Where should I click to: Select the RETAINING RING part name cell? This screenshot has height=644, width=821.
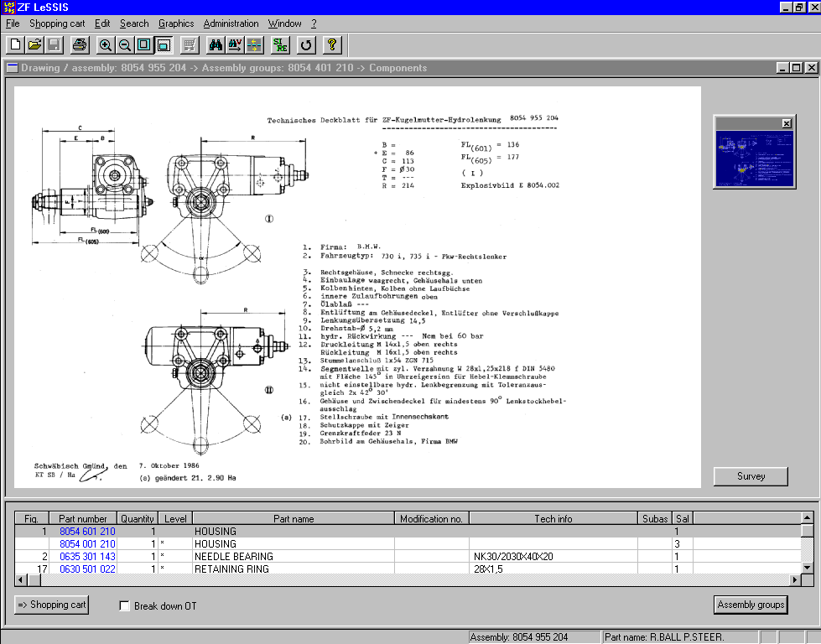coord(294,569)
